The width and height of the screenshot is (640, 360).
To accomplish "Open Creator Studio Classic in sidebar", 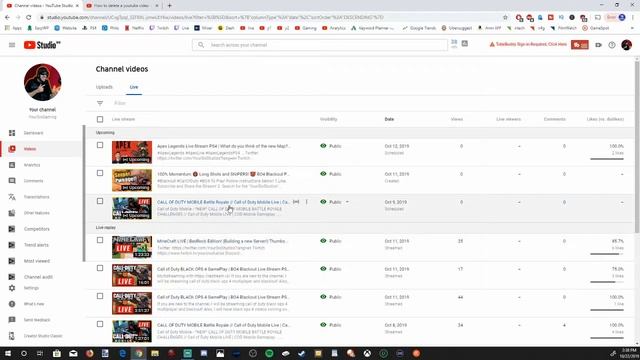I will (x=42, y=336).
